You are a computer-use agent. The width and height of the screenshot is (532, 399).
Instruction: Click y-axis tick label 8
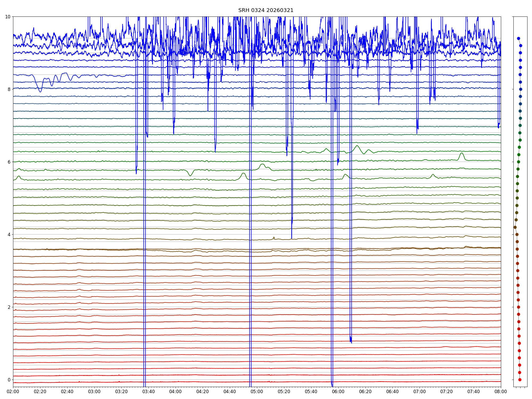9,89
